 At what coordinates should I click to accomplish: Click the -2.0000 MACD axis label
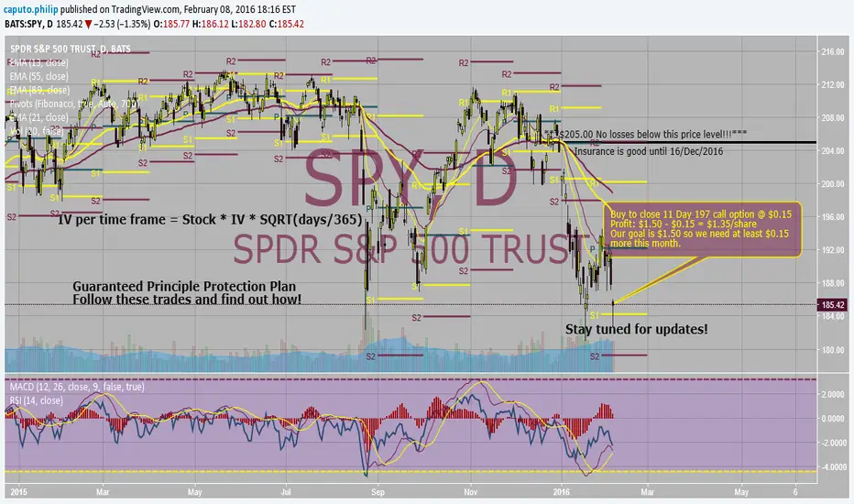click(832, 443)
